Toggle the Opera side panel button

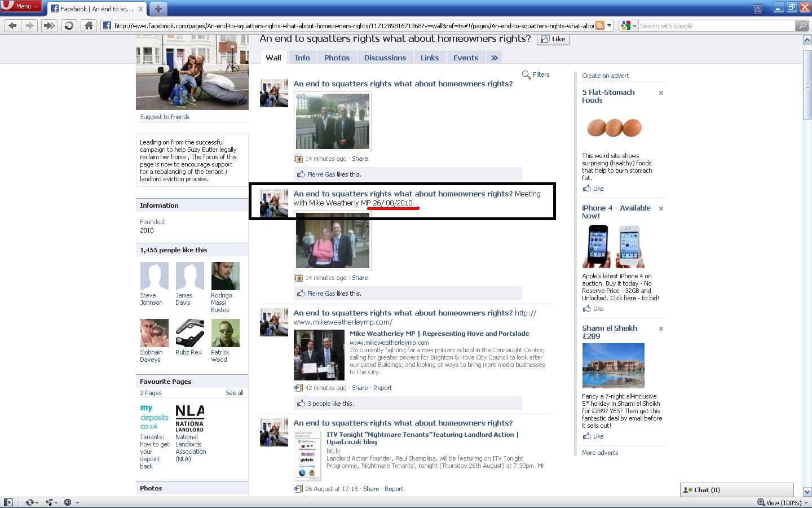click(x=8, y=502)
